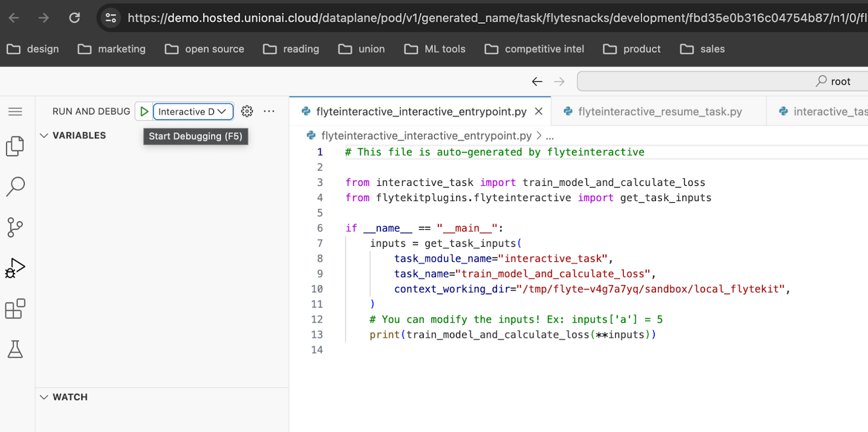Click the browser forward arrow
This screenshot has height=432, width=868.
click(44, 18)
